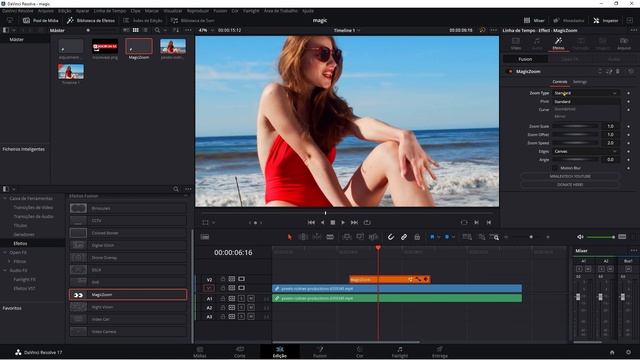Play the timeline forward
Screen dimensions: 640x360
coord(343,222)
